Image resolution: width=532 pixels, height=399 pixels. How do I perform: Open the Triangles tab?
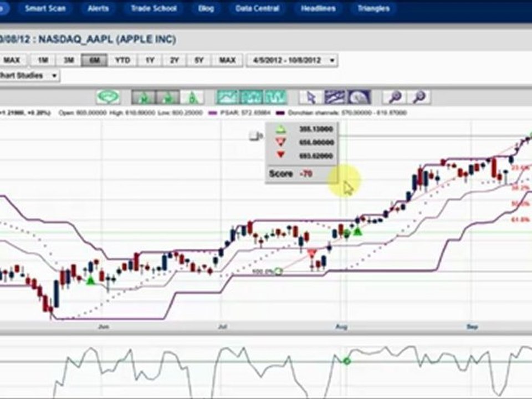[374, 8]
